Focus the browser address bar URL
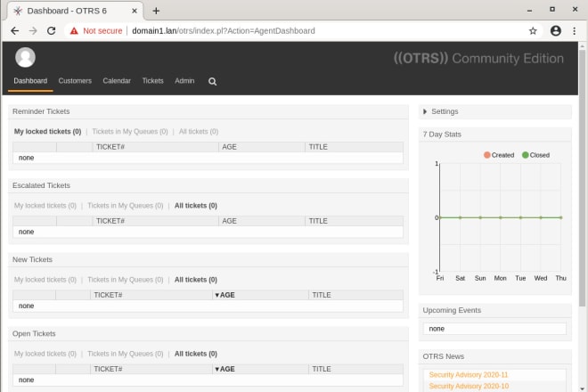588x392 pixels. tap(224, 31)
